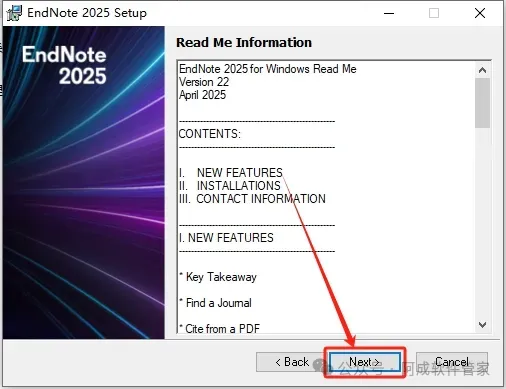506x389 pixels.
Task: Click the 'III. CONTACT INFORMATION' line
Action: click(252, 199)
